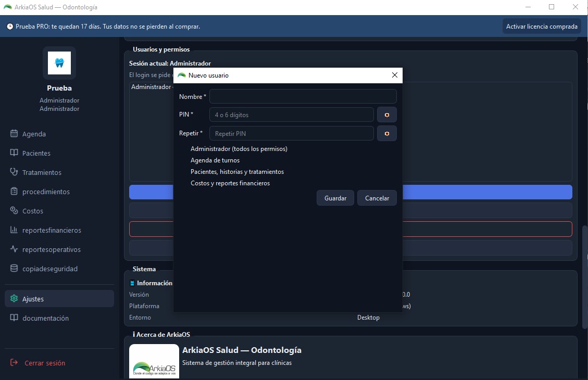Click the 'Sesión actual: Administrador' text
The image size is (588, 380).
[170, 64]
